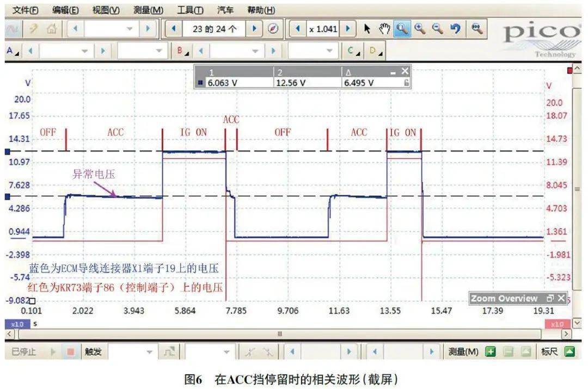Click the red x1.0 axis scale button
Viewport: 588px width, 389px height.
(x=557, y=324)
